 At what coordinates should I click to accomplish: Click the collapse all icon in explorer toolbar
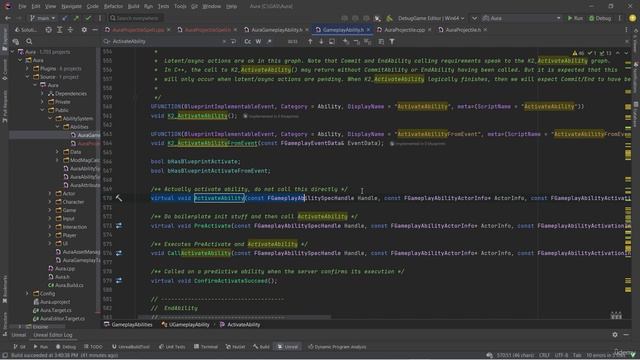point(70,30)
